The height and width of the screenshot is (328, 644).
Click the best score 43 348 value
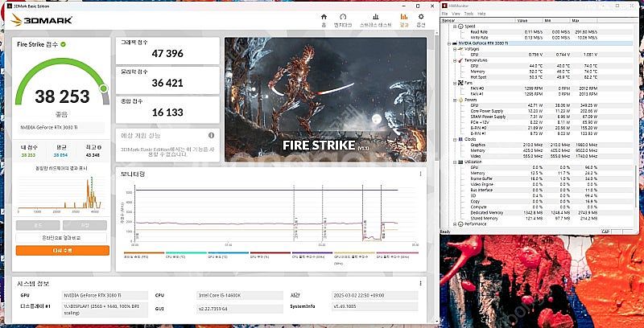(93, 155)
